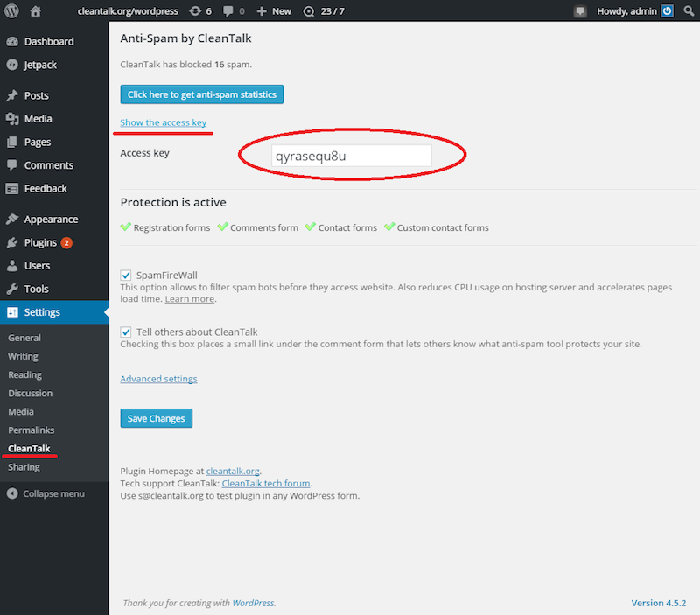Click Version 4.5.2 text in footer
700x615 pixels.
click(x=659, y=603)
